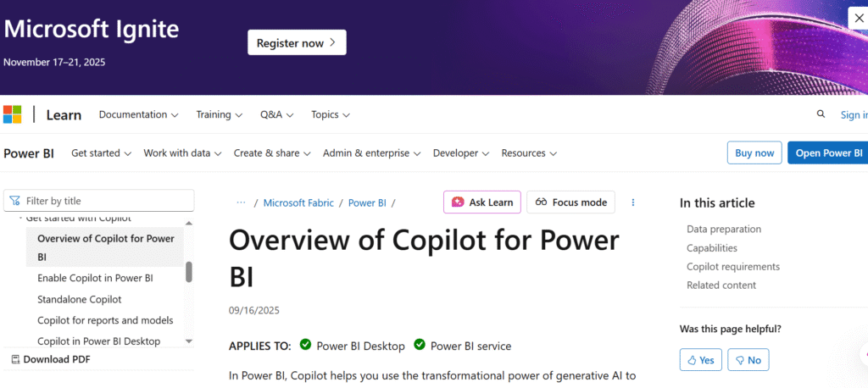Image resolution: width=868 pixels, height=388 pixels.
Task: Open Standalone Copilot article
Action: tap(79, 299)
